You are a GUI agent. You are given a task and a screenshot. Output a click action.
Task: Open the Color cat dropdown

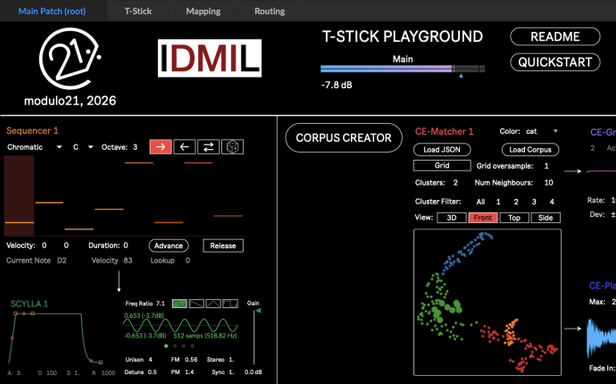[x=542, y=131]
